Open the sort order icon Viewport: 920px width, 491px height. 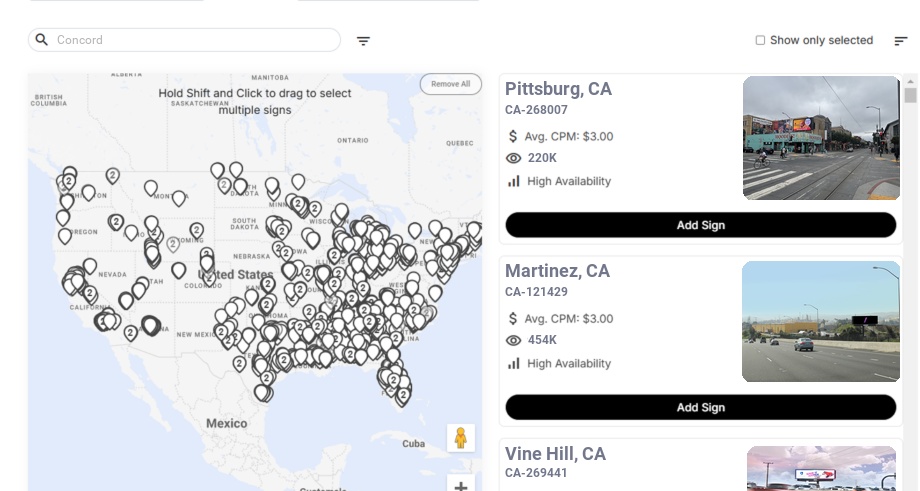pyautogui.click(x=901, y=41)
